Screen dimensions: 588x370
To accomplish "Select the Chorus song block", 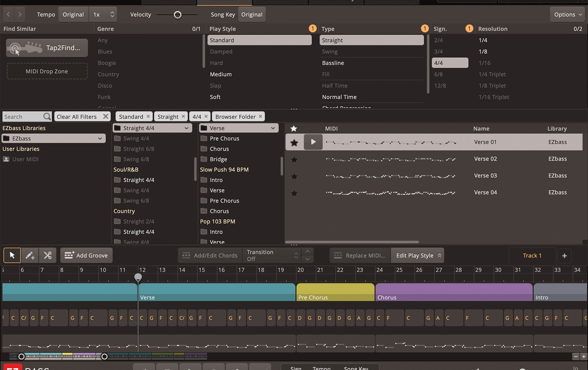I will pyautogui.click(x=454, y=292).
